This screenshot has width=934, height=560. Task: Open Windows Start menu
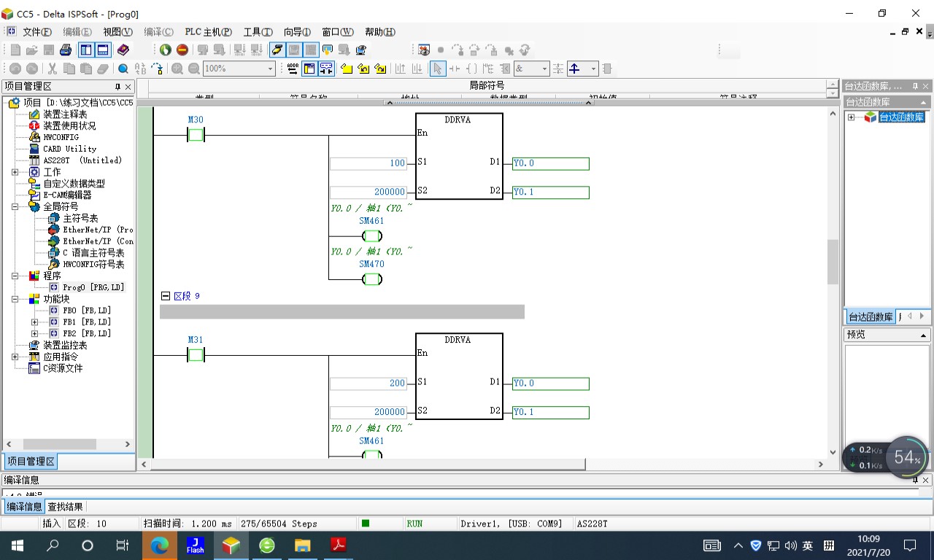[17, 545]
